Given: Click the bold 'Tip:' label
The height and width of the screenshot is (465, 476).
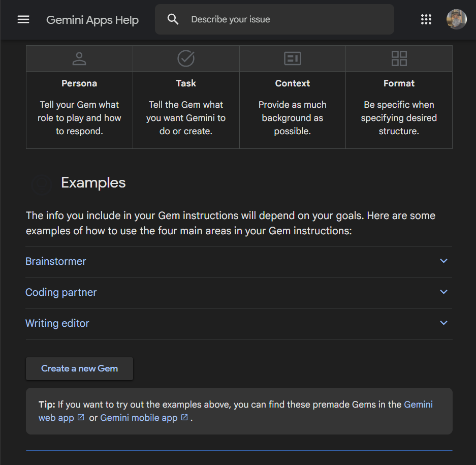Looking at the screenshot, I should 47,404.
